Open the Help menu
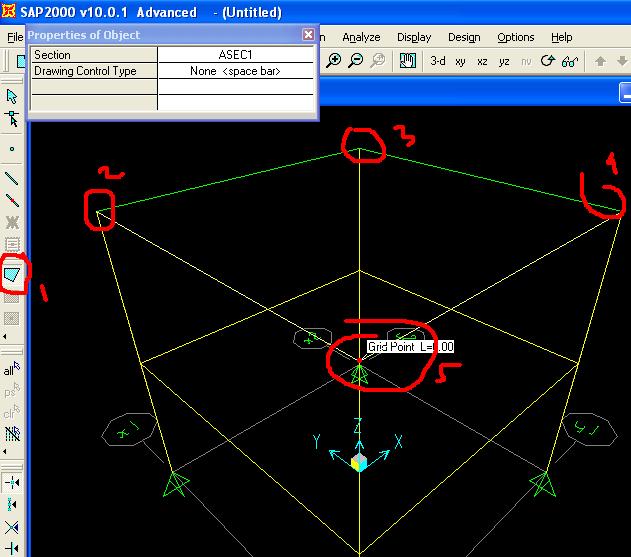631x557 pixels. [561, 37]
